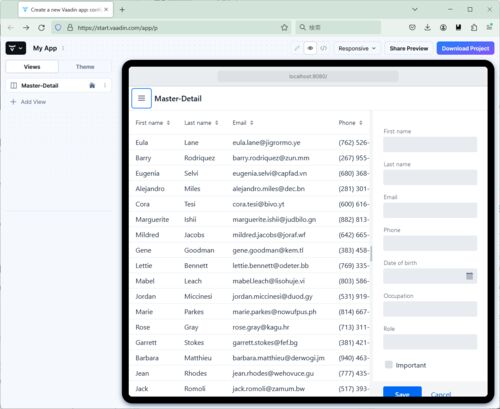Select barry.rodriquez@zun.mm email cell
This screenshot has height=409, width=500.
pyautogui.click(x=271, y=158)
